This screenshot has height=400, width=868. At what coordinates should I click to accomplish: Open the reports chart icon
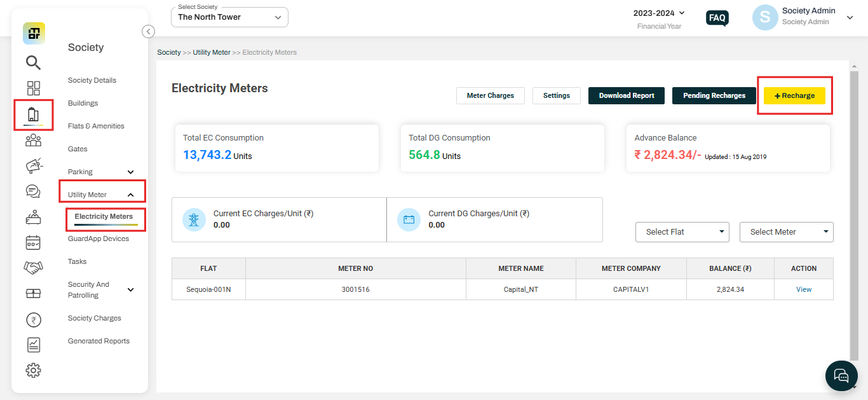click(x=33, y=345)
